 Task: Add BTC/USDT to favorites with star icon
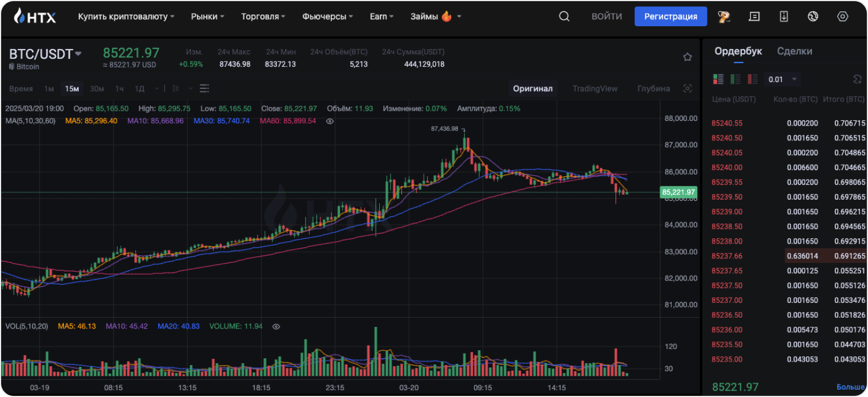coord(688,57)
